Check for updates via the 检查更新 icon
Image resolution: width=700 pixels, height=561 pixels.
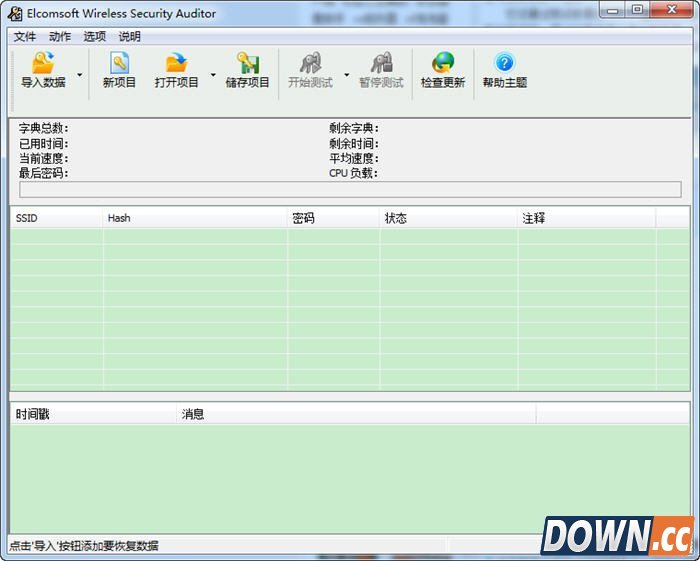[x=443, y=63]
